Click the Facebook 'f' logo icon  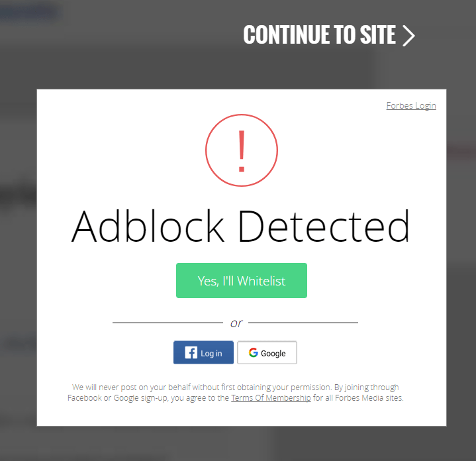tap(191, 353)
